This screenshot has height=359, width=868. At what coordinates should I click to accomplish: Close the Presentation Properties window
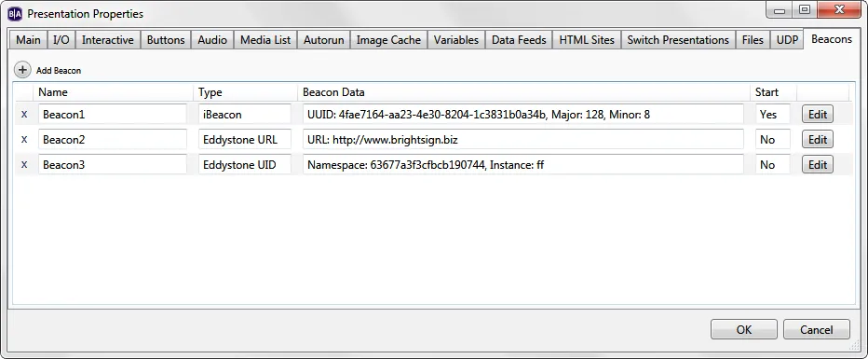[838, 9]
